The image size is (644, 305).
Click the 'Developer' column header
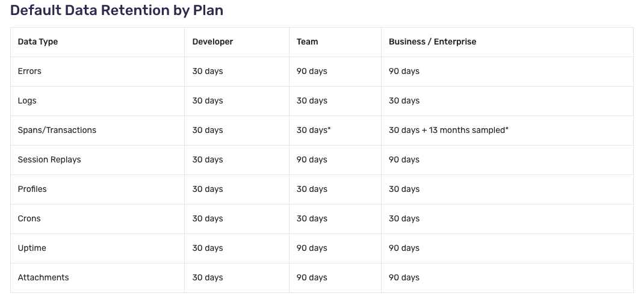[212, 42]
